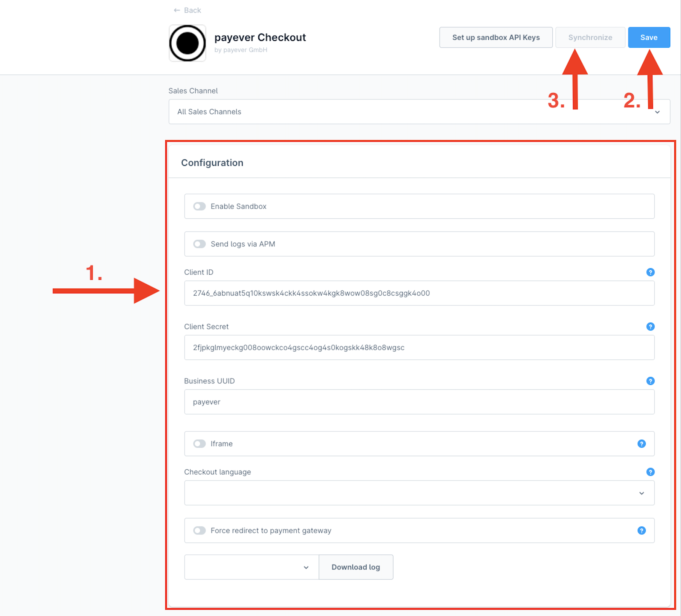Open help icon for Iframe option
Image resolution: width=681 pixels, height=616 pixels.
pyautogui.click(x=642, y=444)
